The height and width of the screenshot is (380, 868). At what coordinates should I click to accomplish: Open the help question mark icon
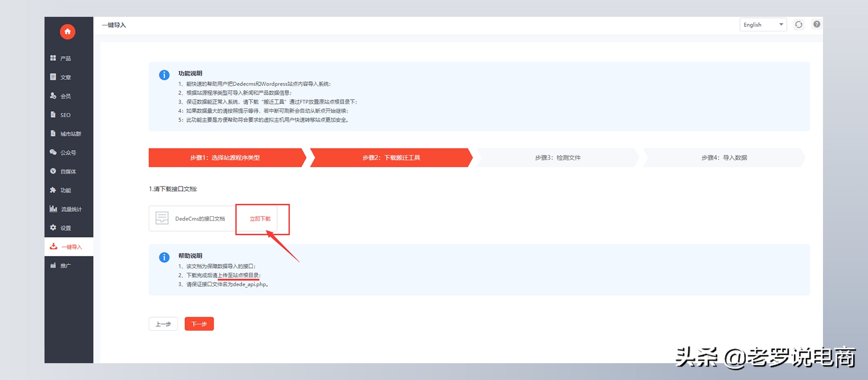pos(816,24)
